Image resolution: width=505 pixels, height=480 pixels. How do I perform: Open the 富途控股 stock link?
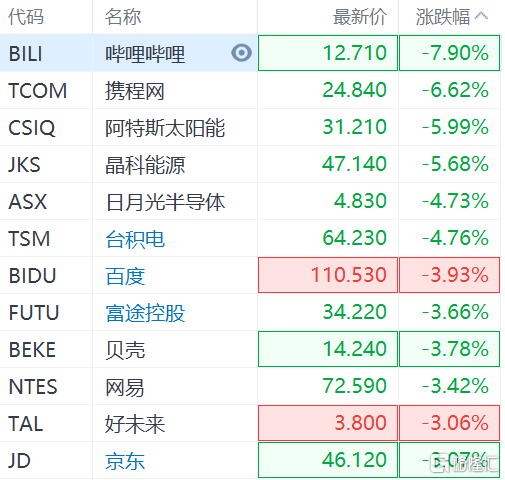[x=145, y=313]
